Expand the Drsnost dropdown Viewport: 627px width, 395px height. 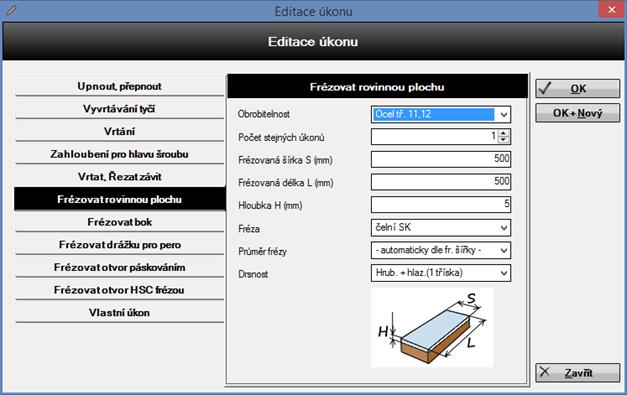pyautogui.click(x=504, y=273)
